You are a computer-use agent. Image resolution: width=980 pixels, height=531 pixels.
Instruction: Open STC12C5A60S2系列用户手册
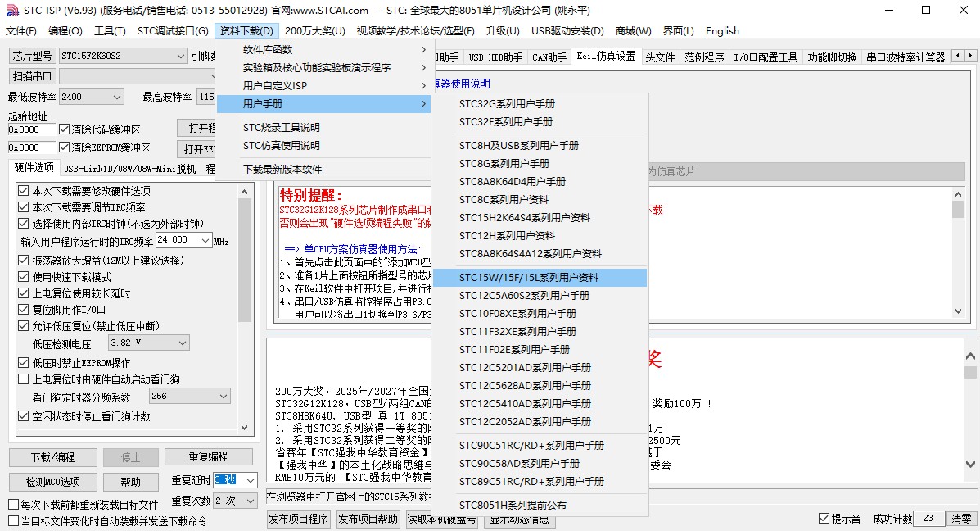[540, 296]
